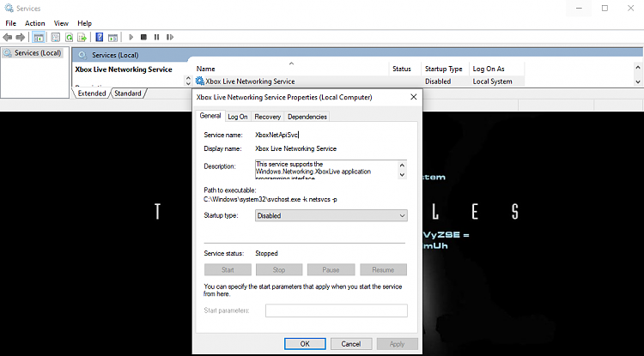The height and width of the screenshot is (356, 644).
Task: Click the Back arrow in the toolbar
Action: (8, 38)
